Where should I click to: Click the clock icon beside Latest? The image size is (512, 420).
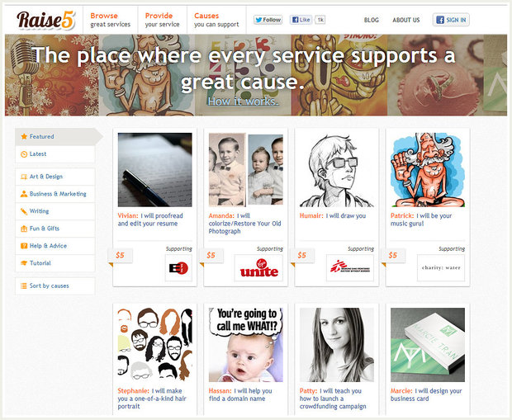click(24, 154)
